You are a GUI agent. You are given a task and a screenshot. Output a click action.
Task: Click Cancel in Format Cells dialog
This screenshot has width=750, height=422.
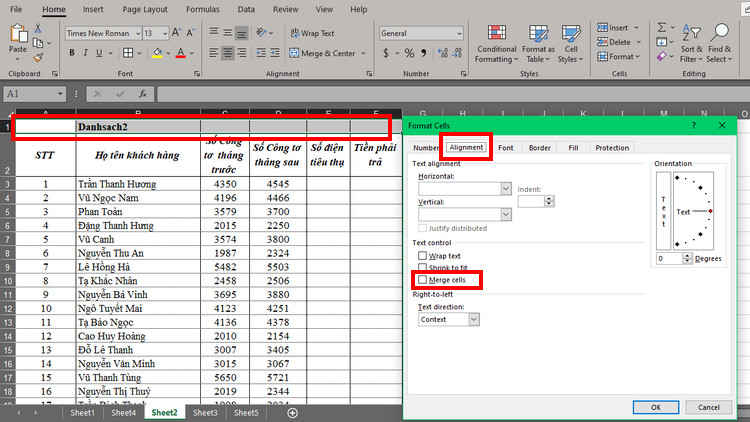708,407
